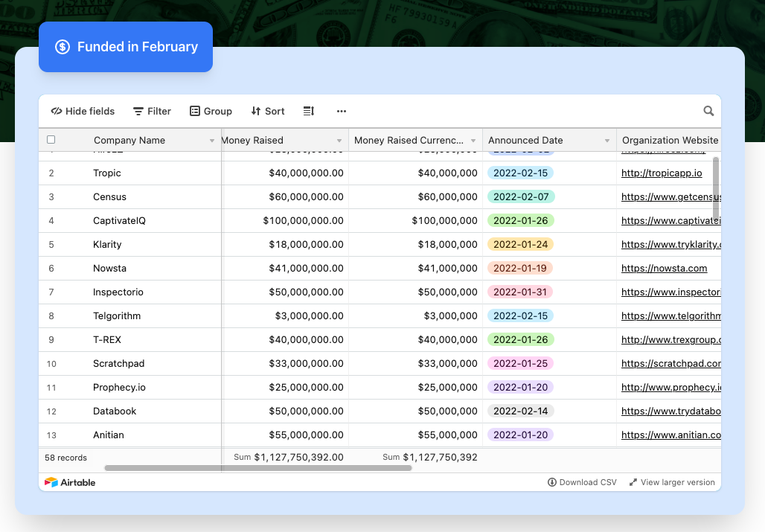Open Money Raised column dropdown arrow
This screenshot has width=765, height=532.
339,141
